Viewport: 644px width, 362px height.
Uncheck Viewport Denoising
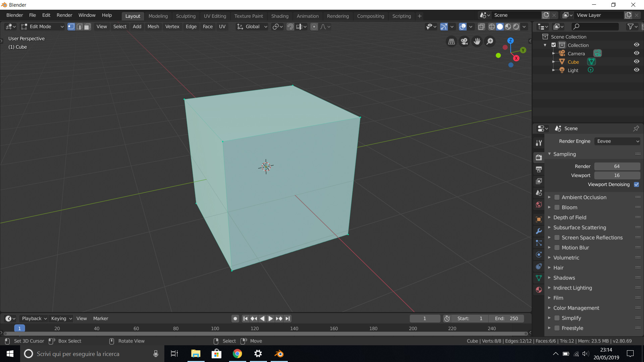pos(636,185)
